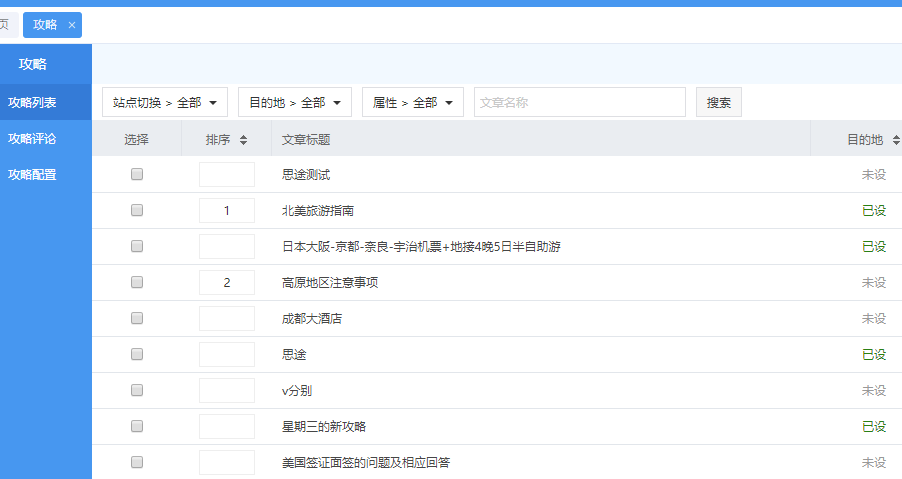Click the sort order field for 思途测试

[227, 174]
